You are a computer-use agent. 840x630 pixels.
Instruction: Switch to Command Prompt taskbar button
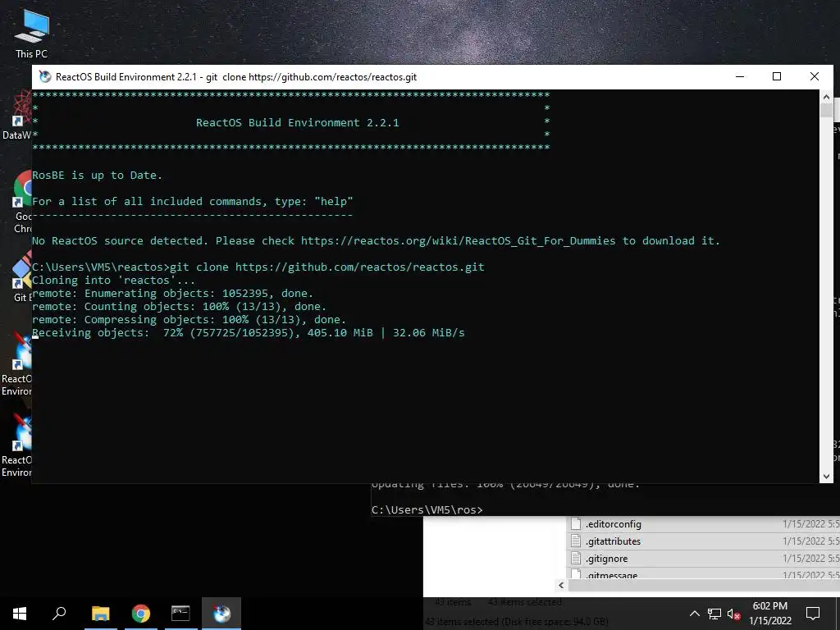pos(180,614)
